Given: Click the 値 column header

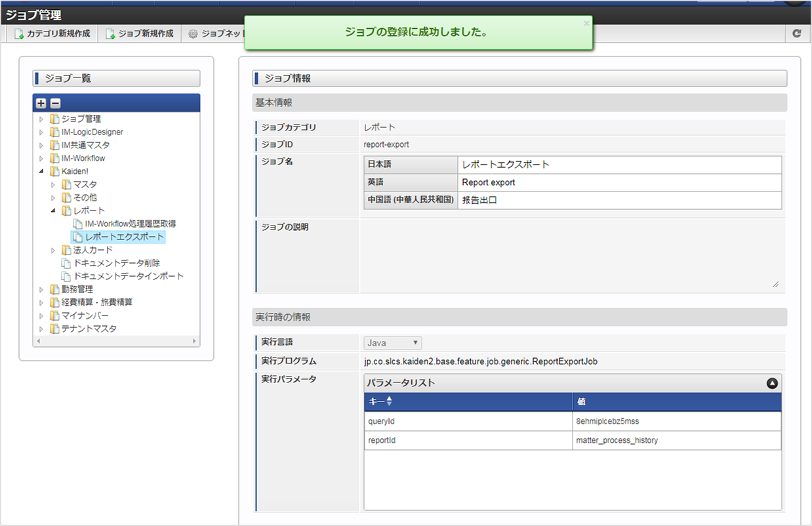Looking at the screenshot, I should pyautogui.click(x=676, y=401).
